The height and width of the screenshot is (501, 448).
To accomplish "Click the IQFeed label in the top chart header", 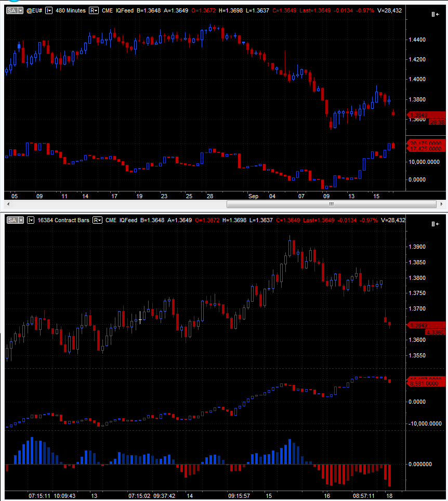I will 125,10.
